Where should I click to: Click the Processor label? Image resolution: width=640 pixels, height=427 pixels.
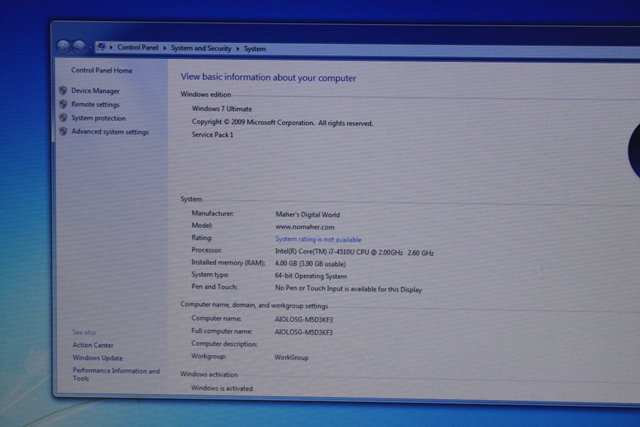point(207,250)
